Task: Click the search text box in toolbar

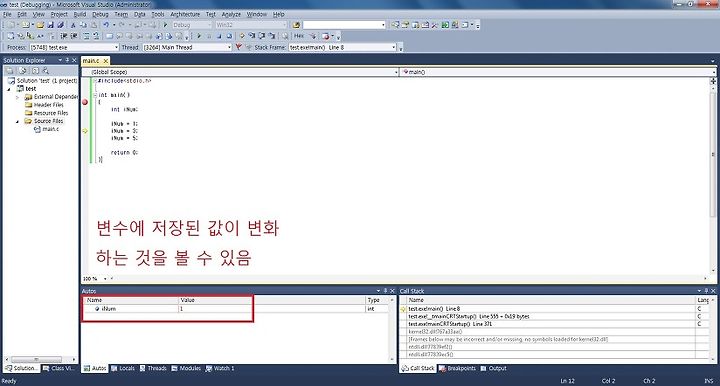Action: pyautogui.click(x=344, y=25)
